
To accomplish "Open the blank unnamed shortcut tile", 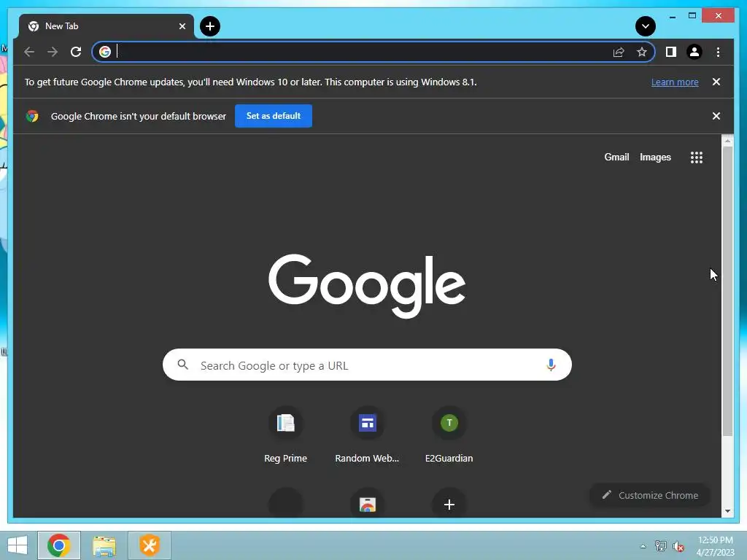I will (x=285, y=505).
